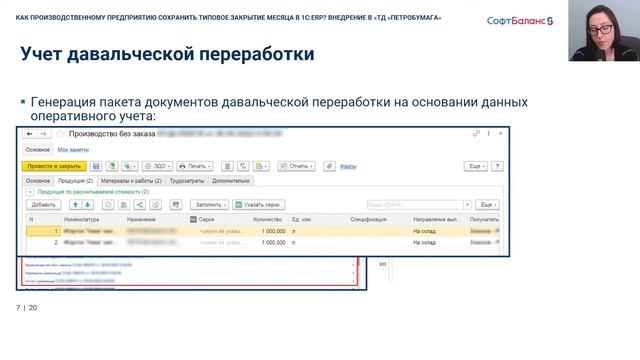Click the floppy disk save icon
Image resolution: width=640 pixels, height=360 pixels.
click(x=96, y=166)
